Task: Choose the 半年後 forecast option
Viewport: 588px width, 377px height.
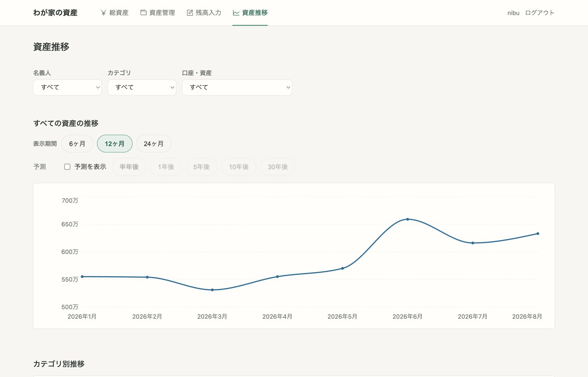Action: (x=129, y=167)
